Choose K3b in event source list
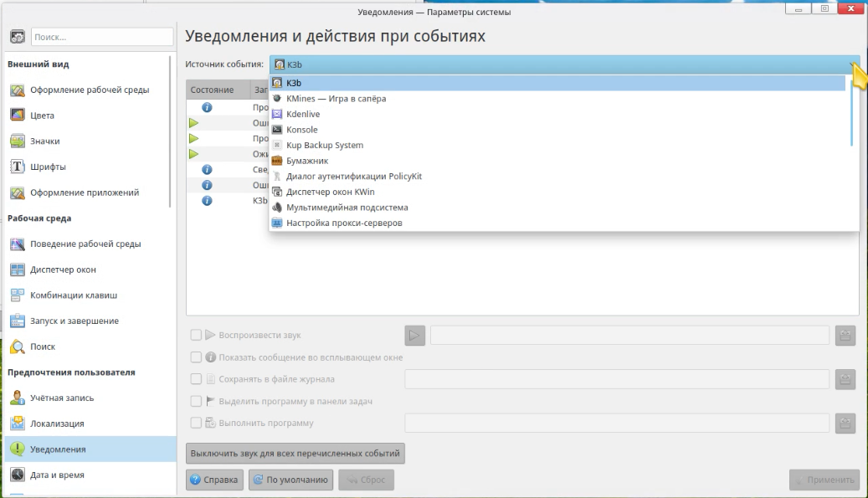868x498 pixels. (557, 83)
